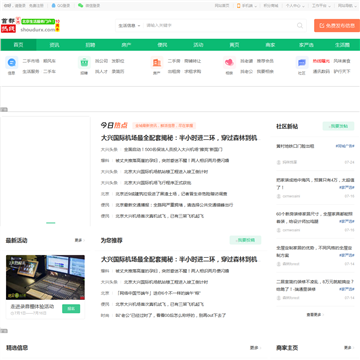360x360 pixels.
Task: Open 为您推荐 headline 大兴国际机场最全配套揭秘
Action: tap(180, 259)
